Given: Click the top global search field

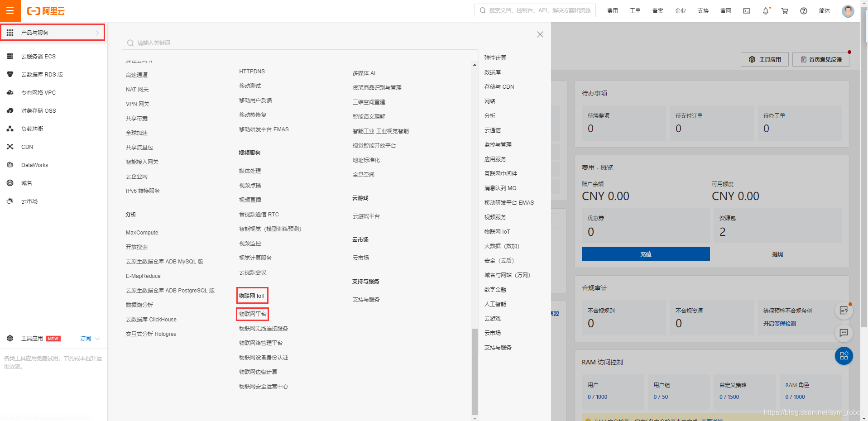Looking at the screenshot, I should click(535, 10).
